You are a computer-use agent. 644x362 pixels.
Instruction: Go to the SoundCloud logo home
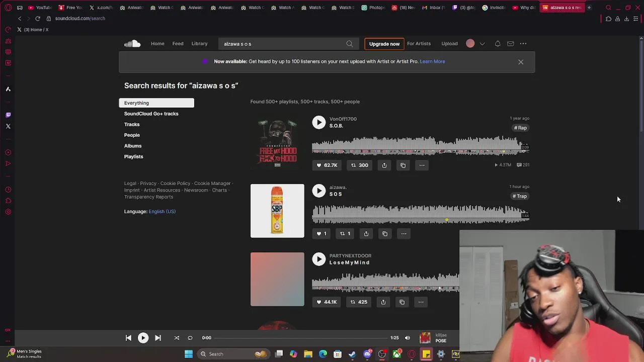coord(132,44)
